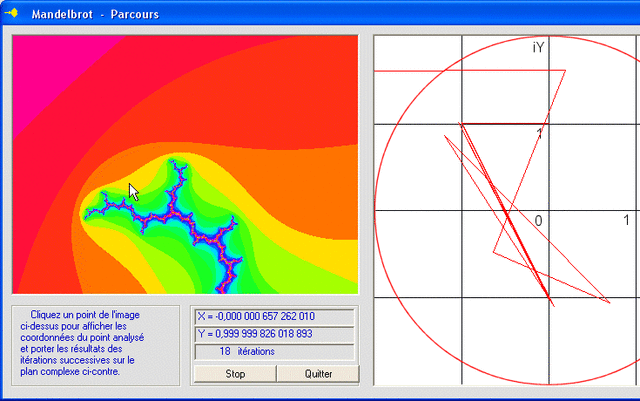Select the X coordinate value field

pos(275,316)
